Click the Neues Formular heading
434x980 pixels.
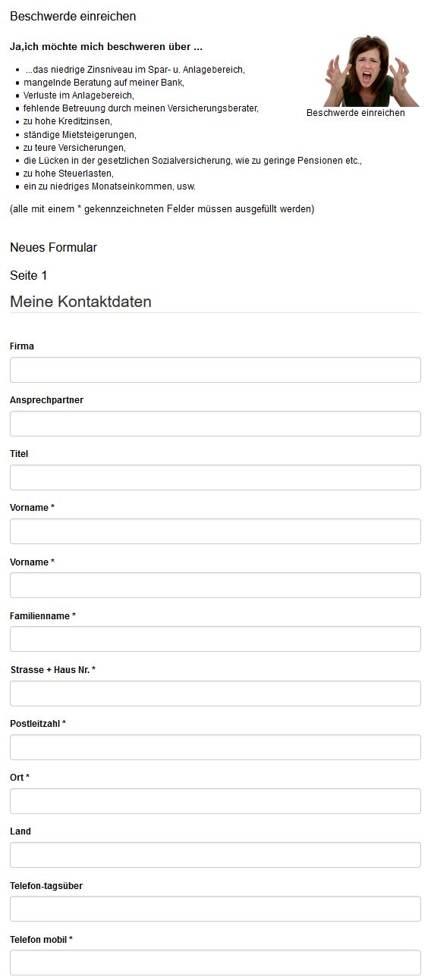53,247
